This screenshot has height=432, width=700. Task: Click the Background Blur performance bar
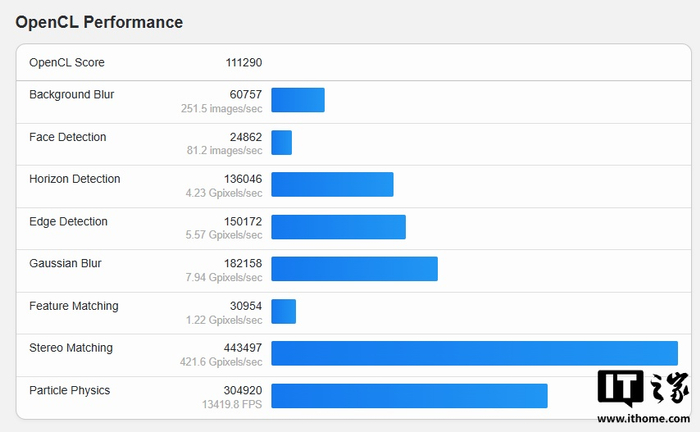click(298, 101)
